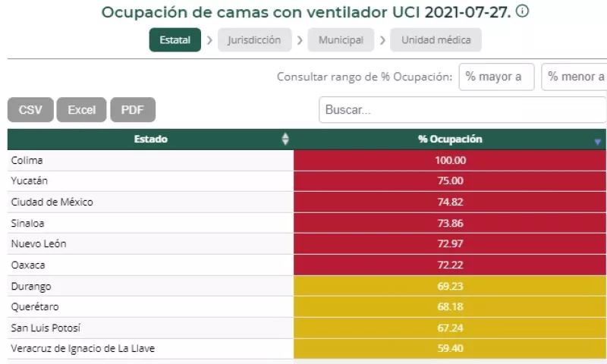Image resolution: width=607 pixels, height=364 pixels.
Task: Export the table as CSV
Action: (x=30, y=110)
